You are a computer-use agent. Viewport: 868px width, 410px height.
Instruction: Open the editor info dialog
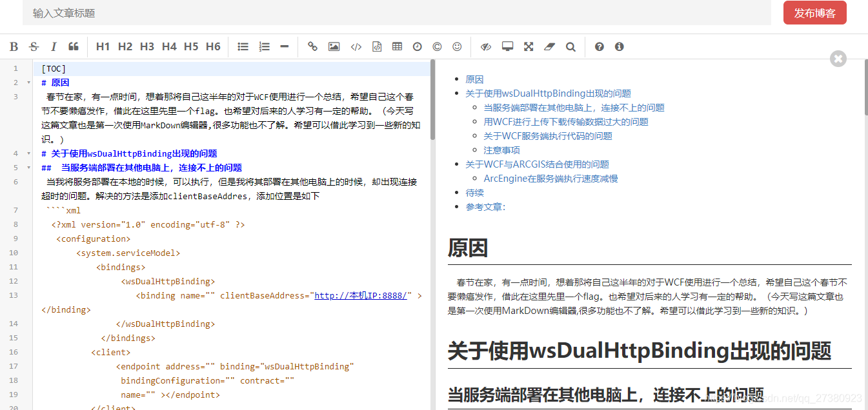(620, 46)
